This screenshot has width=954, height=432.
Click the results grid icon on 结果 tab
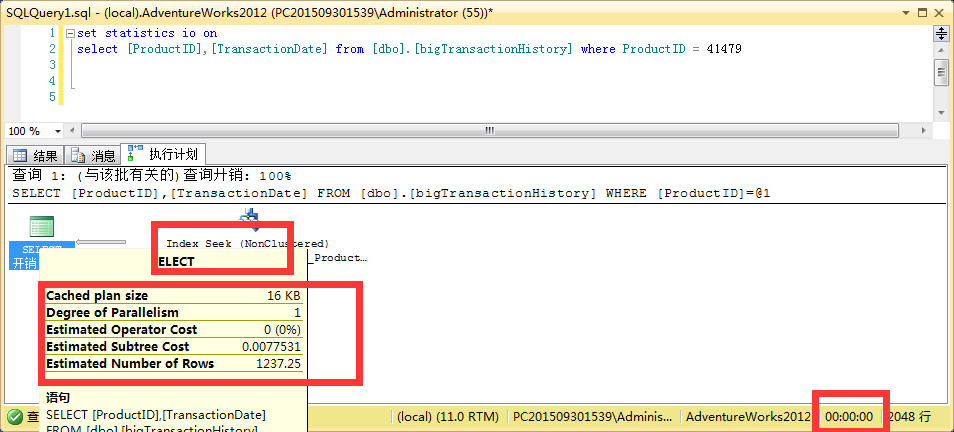click(19, 155)
